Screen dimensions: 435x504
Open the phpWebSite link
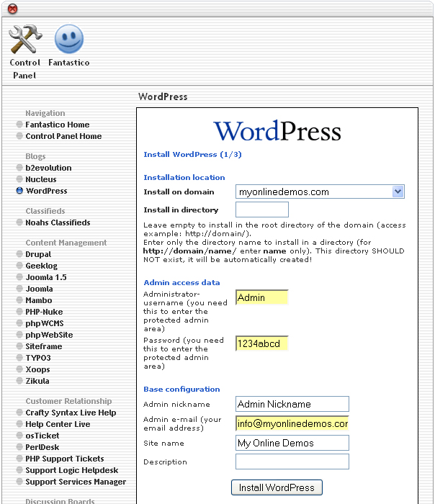point(49,335)
